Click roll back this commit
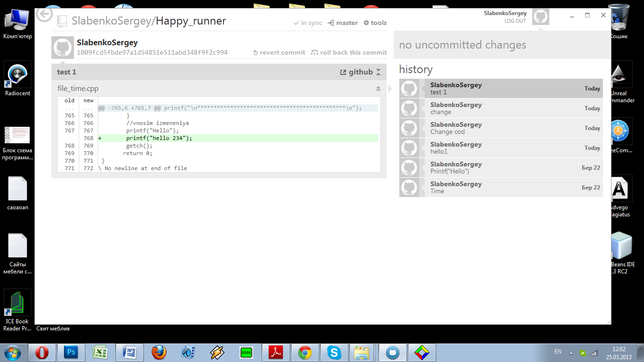Image resolution: width=644 pixels, height=362 pixels. [349, 52]
